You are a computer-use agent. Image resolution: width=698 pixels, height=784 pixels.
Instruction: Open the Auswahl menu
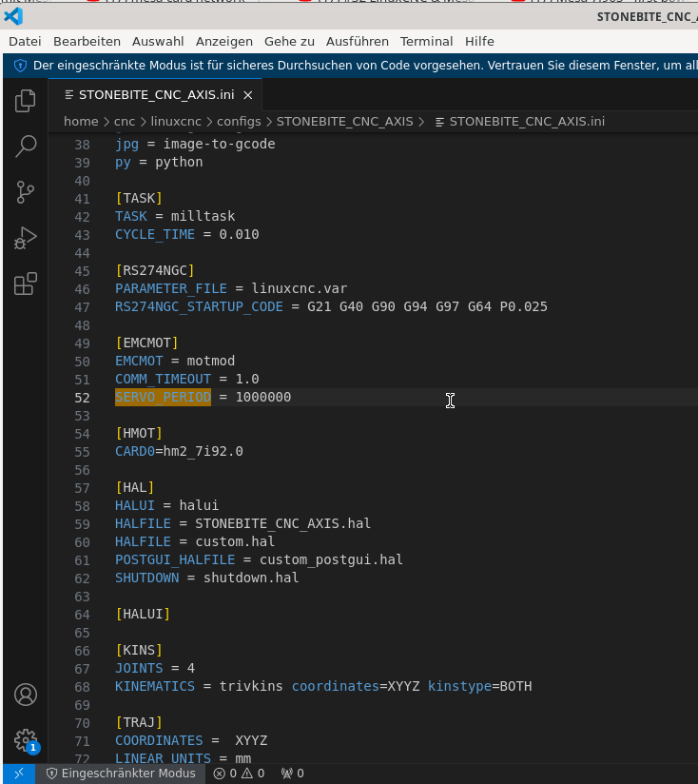tap(158, 42)
